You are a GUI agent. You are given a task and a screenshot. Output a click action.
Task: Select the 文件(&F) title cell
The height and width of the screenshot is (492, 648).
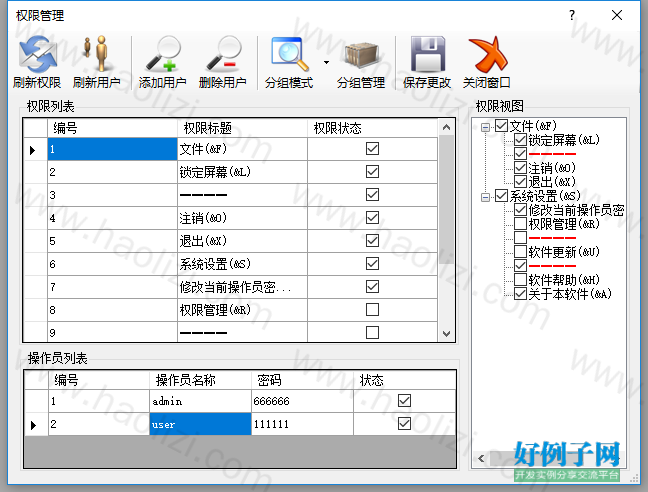(242, 149)
